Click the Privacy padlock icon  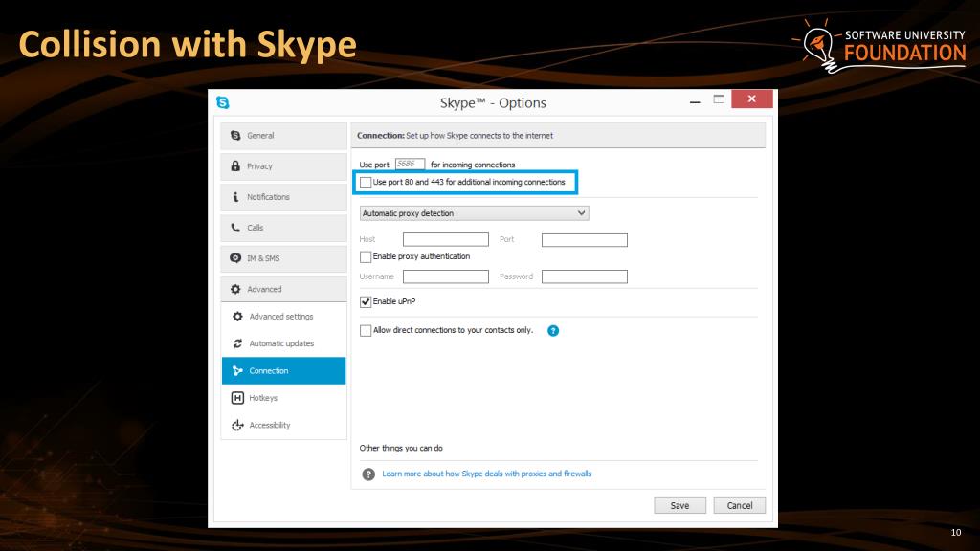pos(235,166)
